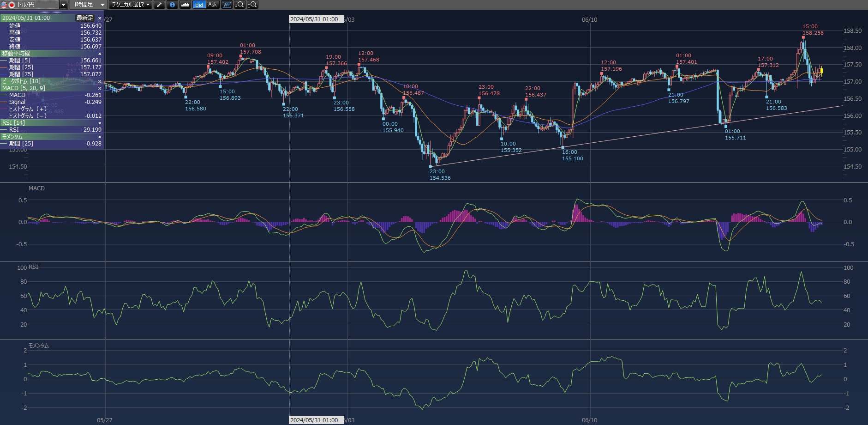This screenshot has height=425, width=868.
Task: Click the area chart type icon
Action: pos(185,5)
